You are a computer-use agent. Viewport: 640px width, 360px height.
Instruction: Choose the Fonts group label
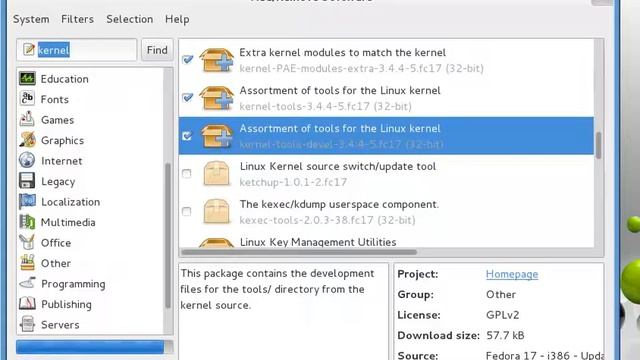point(55,100)
